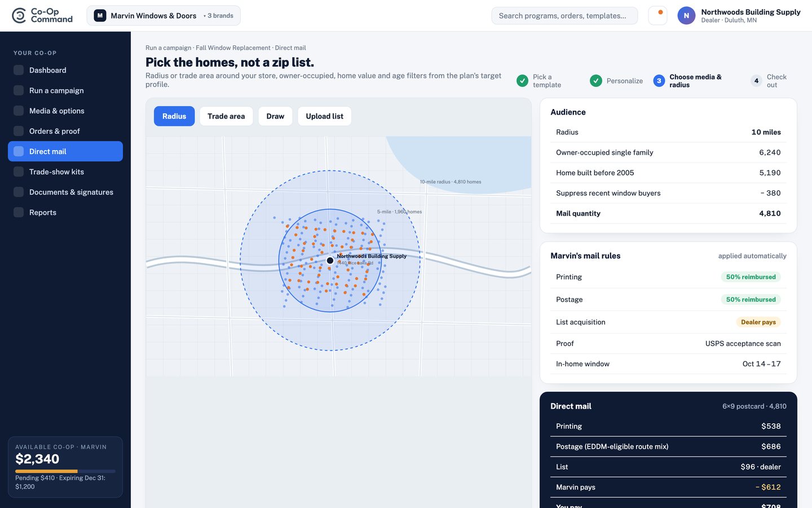Click the Dealer pays badge for List acquisition
The width and height of the screenshot is (812, 508).
[x=758, y=322]
